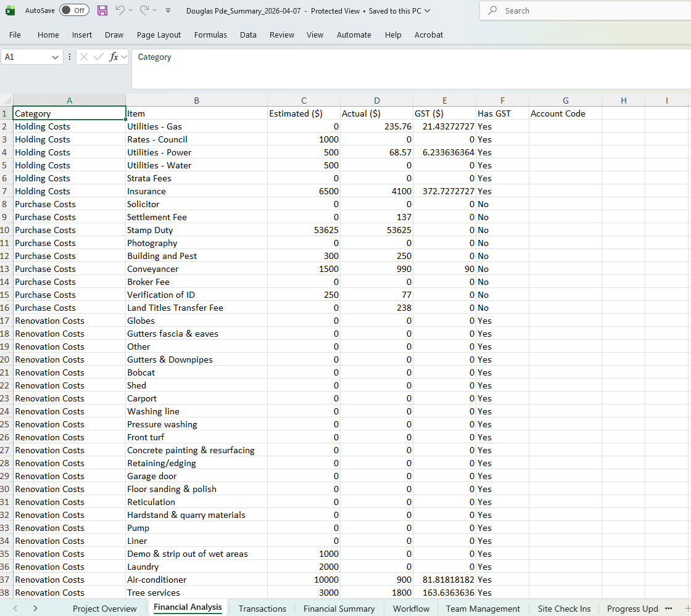The height and width of the screenshot is (616, 691).
Task: Click the more sheets ellipsis icon
Action: (669, 609)
